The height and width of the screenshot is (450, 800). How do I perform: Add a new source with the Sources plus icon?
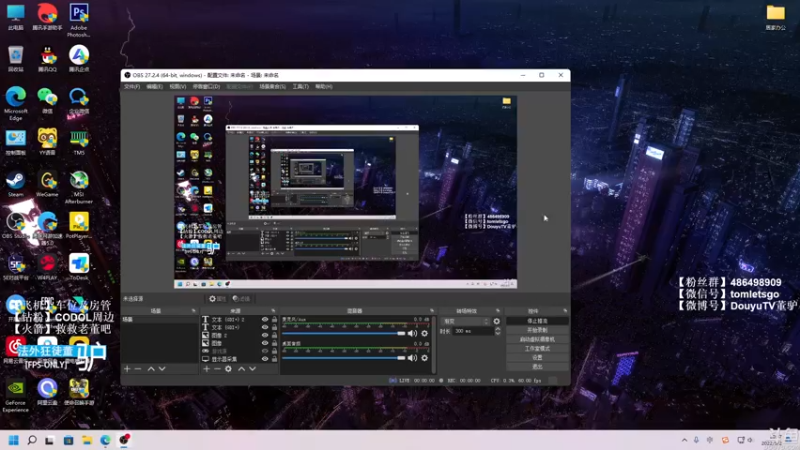click(207, 369)
